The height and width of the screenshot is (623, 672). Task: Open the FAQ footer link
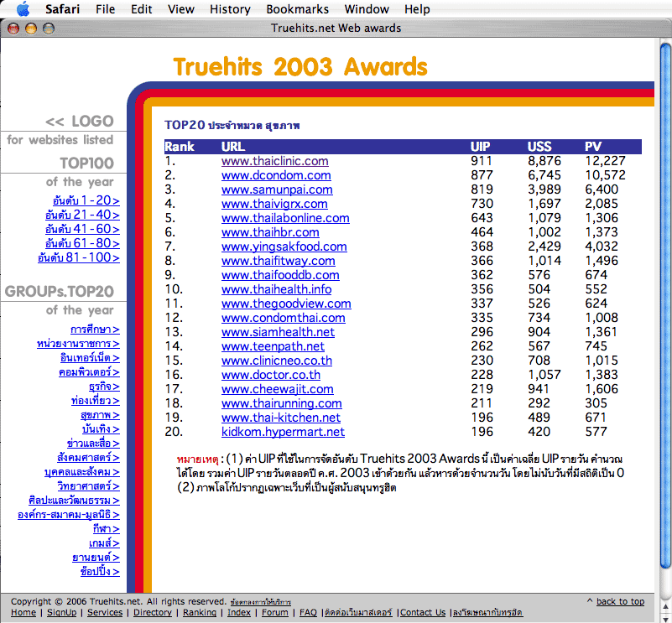[308, 613]
